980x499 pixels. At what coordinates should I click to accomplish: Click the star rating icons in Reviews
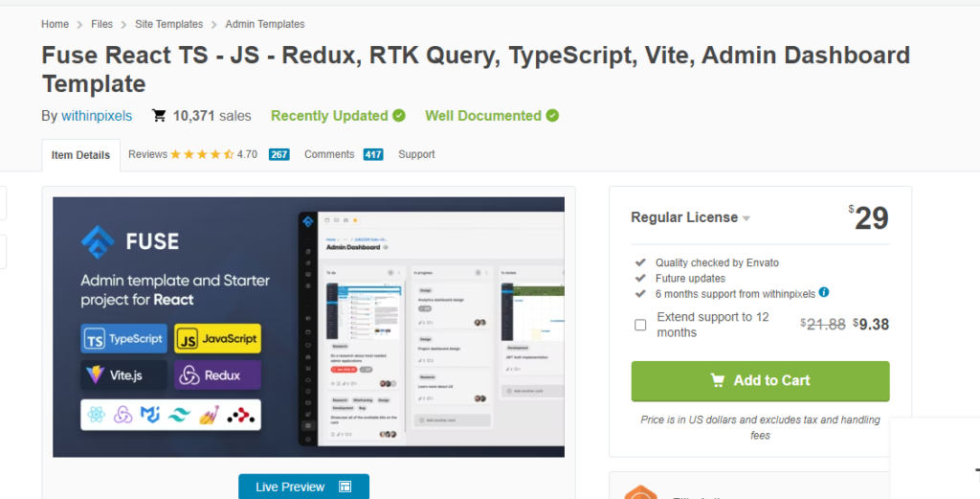click(x=202, y=154)
